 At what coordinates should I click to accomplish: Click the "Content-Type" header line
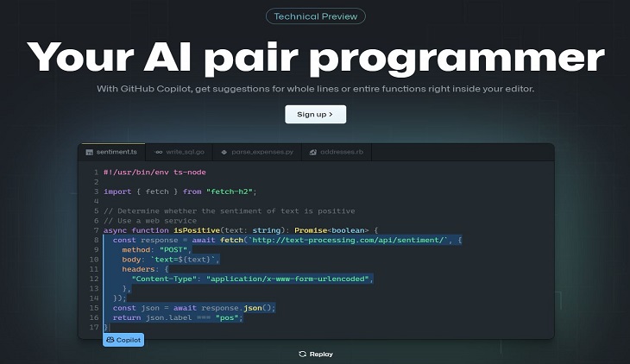[252, 279]
